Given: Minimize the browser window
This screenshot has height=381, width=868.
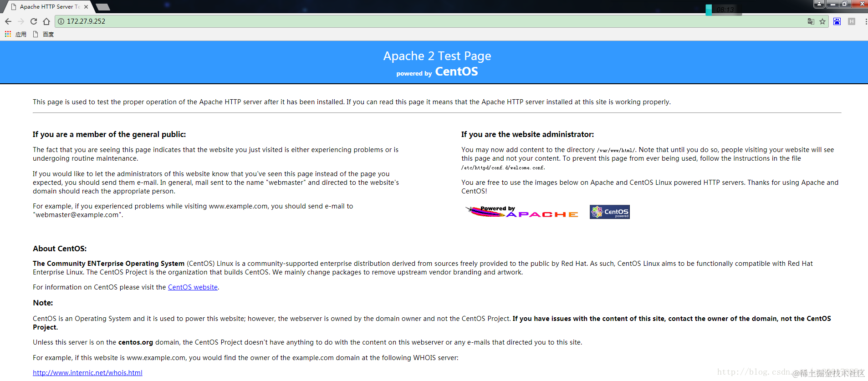Looking at the screenshot, I should 832,4.
